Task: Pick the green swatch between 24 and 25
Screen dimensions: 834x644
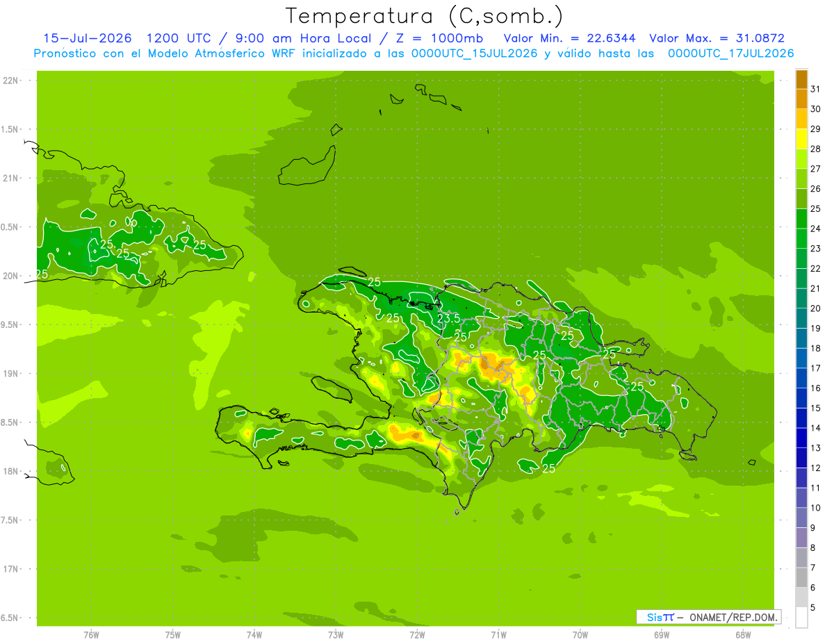Action: [801, 218]
